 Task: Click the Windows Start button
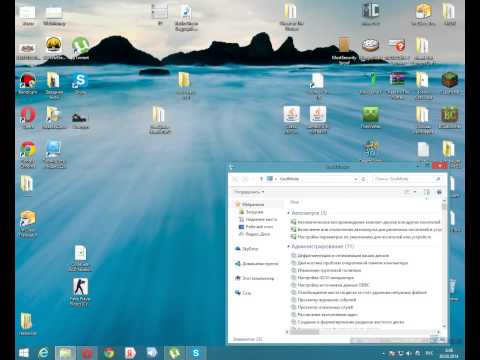pyautogui.click(x=24, y=353)
